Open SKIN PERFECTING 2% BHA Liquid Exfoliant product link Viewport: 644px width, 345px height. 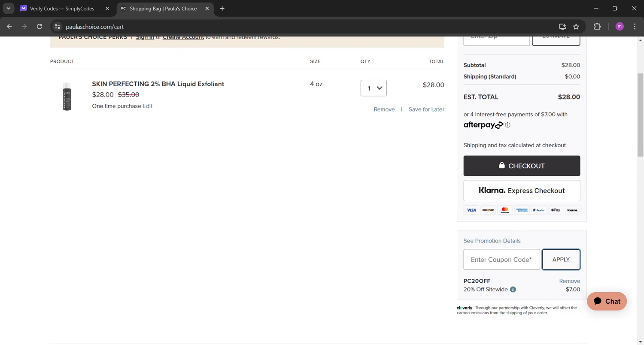pos(158,84)
